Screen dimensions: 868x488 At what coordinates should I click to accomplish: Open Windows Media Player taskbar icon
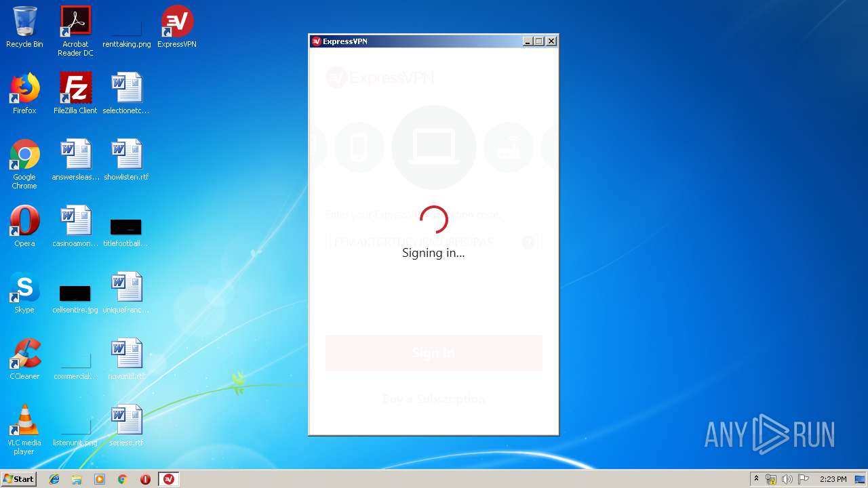tap(100, 479)
